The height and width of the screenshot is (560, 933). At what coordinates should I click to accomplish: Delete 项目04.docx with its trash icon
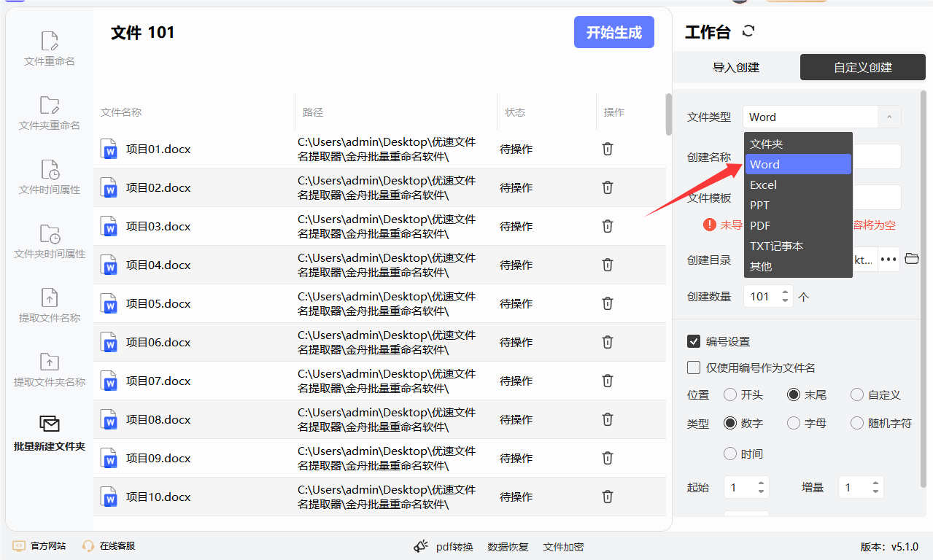[x=607, y=265]
